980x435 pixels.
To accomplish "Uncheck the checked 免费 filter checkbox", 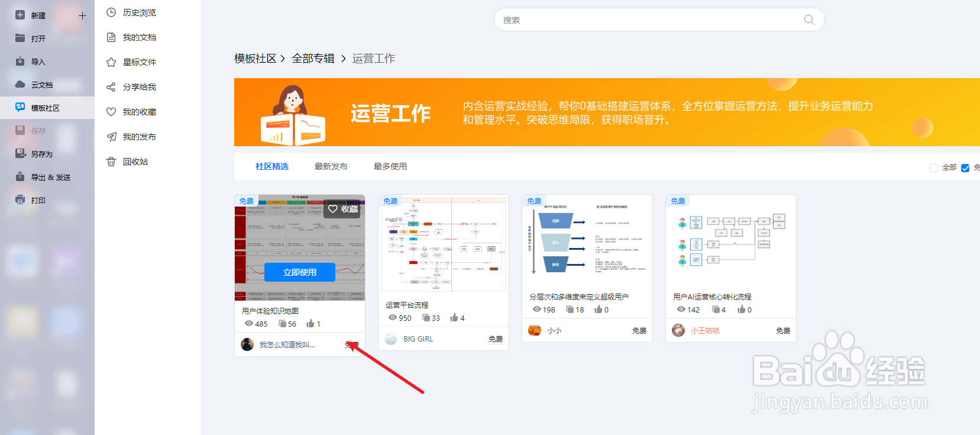I will [x=965, y=168].
